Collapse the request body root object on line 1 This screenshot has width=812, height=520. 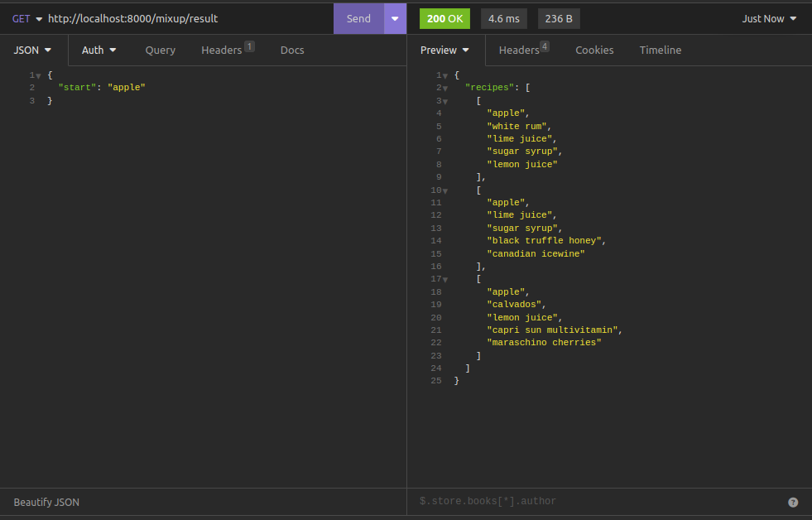click(x=38, y=76)
